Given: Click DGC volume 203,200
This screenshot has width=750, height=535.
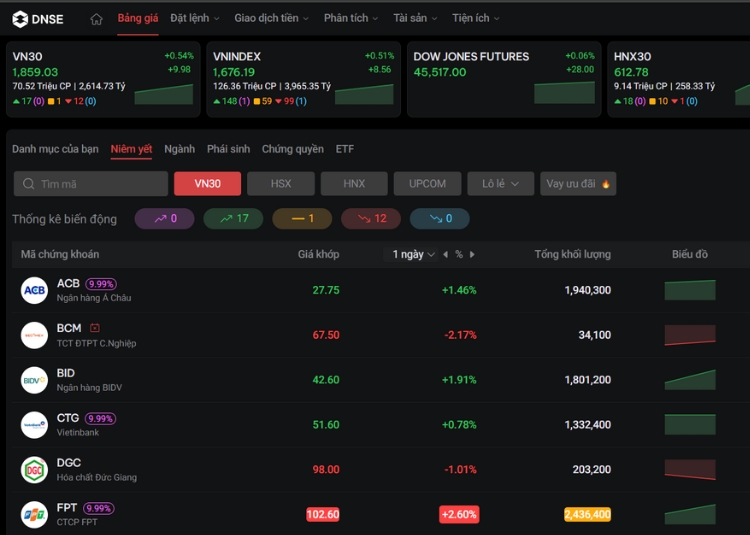Looking at the screenshot, I should [x=592, y=470].
